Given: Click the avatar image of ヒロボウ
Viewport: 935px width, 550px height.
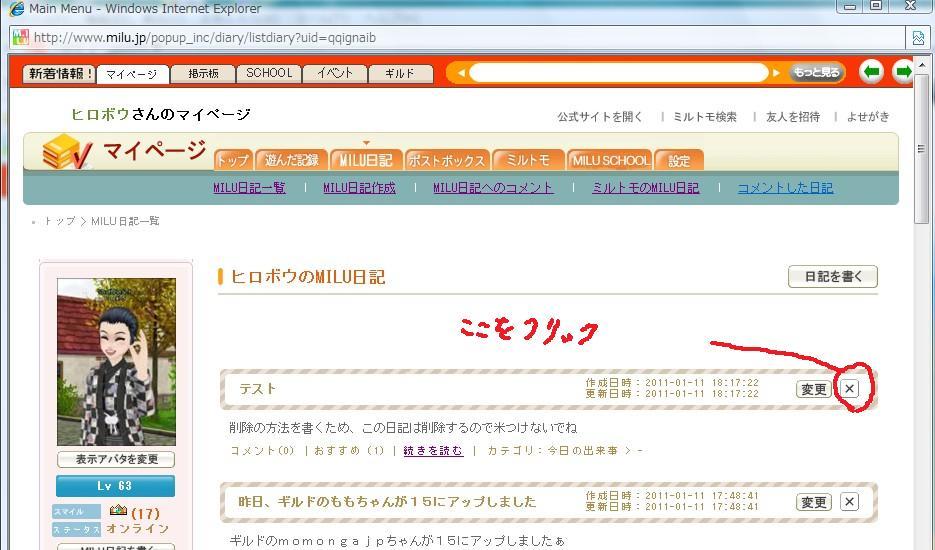Looking at the screenshot, I should click(116, 361).
